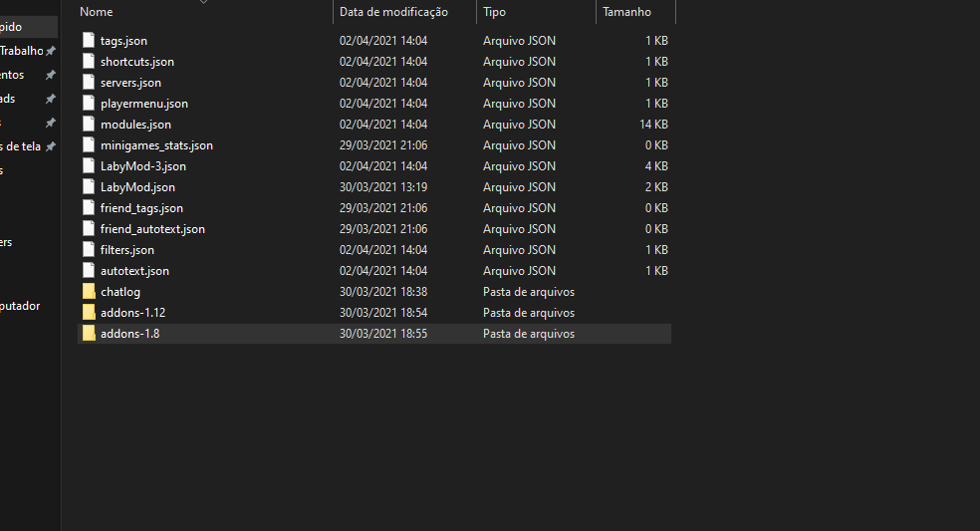The height and width of the screenshot is (531, 980).
Task: Select the addons-1.12 folder name
Action: (133, 313)
